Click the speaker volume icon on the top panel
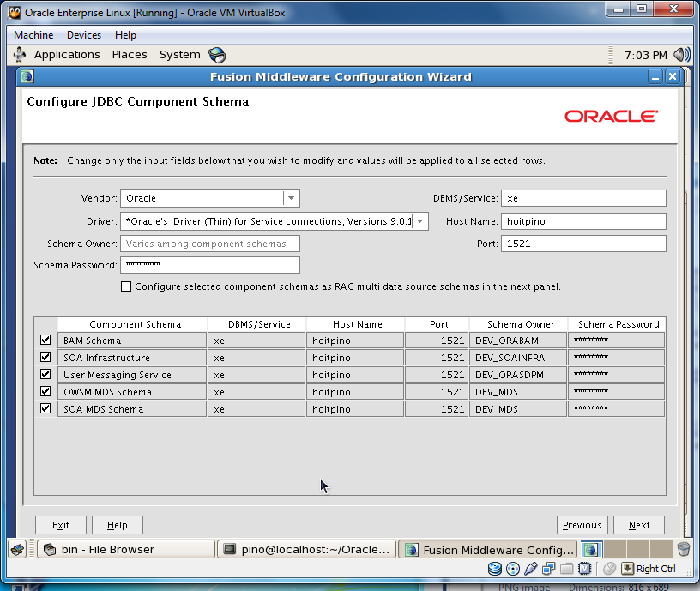The image size is (700, 591). click(680, 54)
